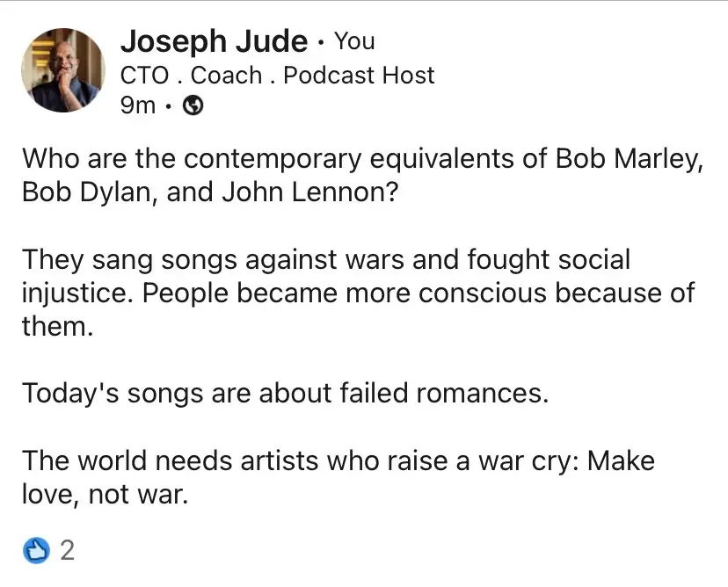Click "People became more conscious" sentence
728x587 pixels.
tap(352, 293)
